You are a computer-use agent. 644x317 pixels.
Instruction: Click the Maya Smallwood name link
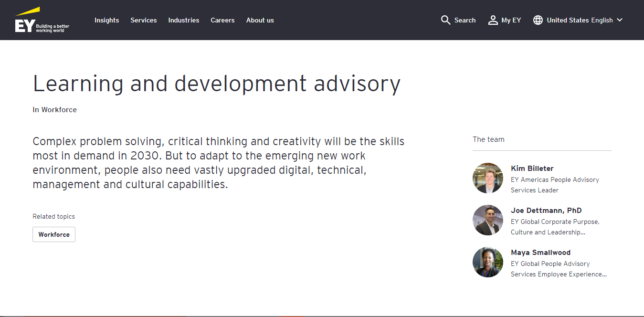540,253
